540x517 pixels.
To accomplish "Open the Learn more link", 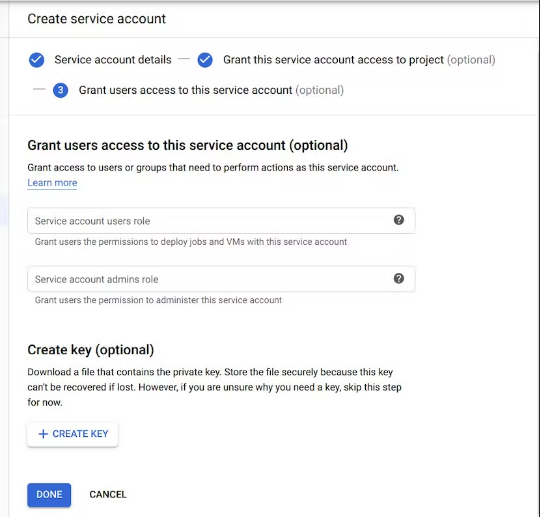I will (x=52, y=183).
